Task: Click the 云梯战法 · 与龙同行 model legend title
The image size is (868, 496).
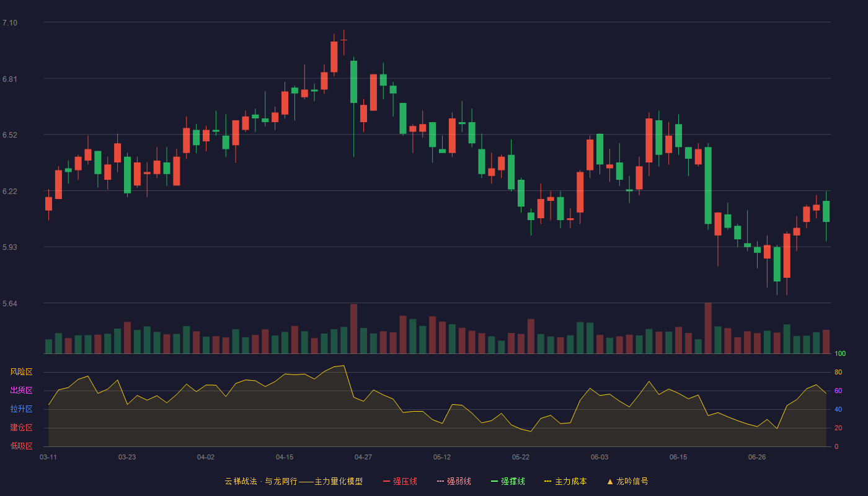Action: [x=294, y=481]
